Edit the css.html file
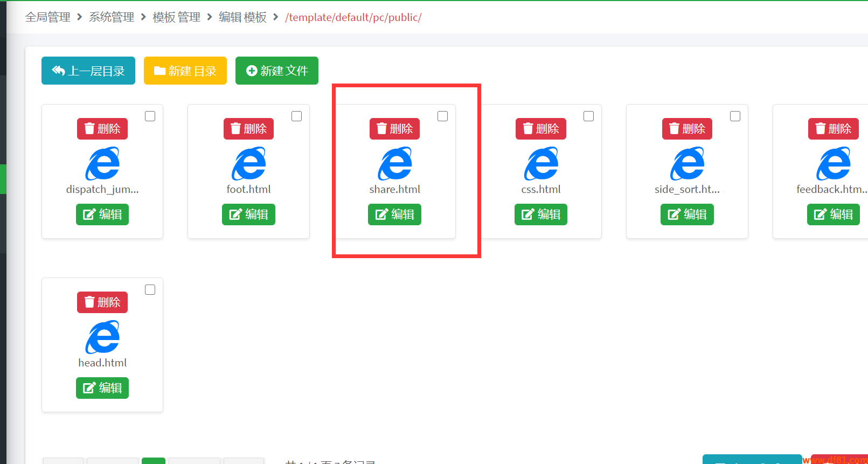 point(541,214)
